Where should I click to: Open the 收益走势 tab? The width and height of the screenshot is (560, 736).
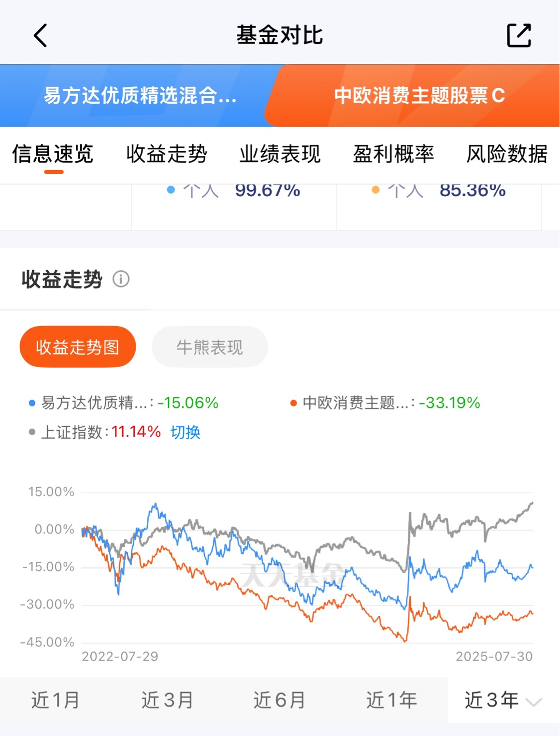167,154
